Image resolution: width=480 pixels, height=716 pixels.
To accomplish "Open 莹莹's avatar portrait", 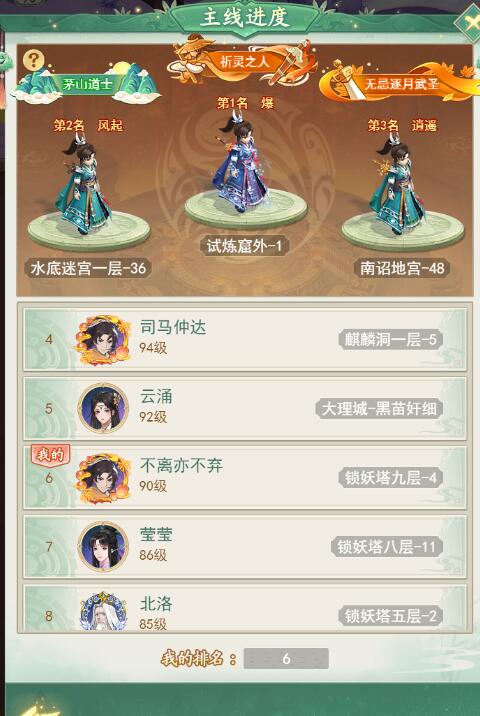I will tap(103, 547).
